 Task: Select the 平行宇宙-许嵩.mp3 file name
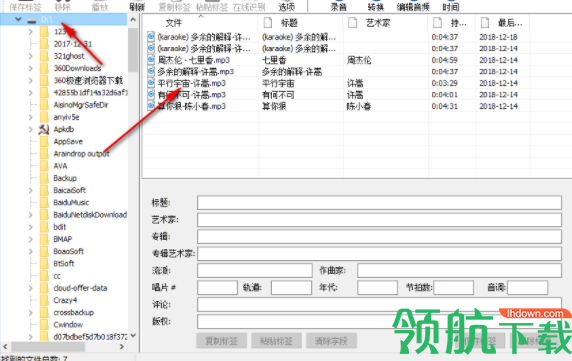coord(192,83)
